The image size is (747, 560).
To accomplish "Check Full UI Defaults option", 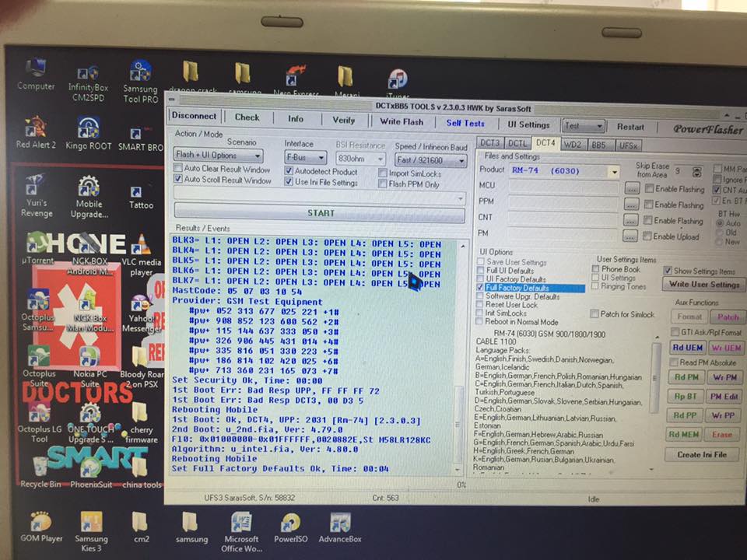I will [481, 271].
